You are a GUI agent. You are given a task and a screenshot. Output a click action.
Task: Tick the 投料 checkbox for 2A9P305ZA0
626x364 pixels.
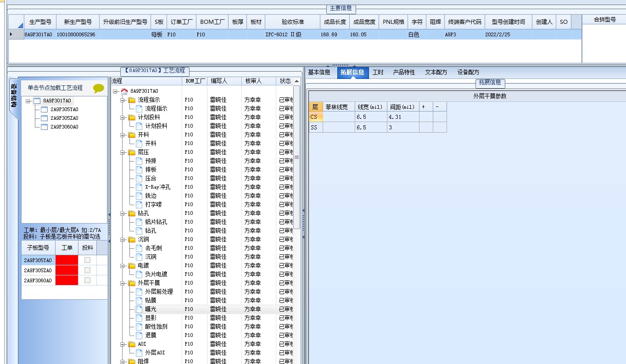pyautogui.click(x=87, y=270)
